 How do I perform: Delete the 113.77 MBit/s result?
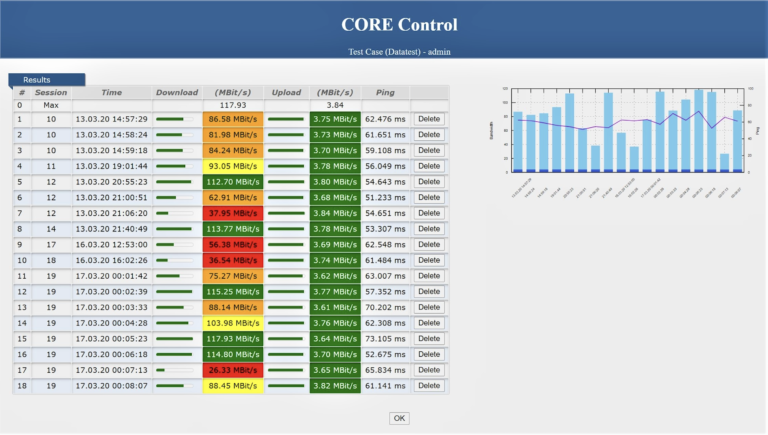[429, 229]
